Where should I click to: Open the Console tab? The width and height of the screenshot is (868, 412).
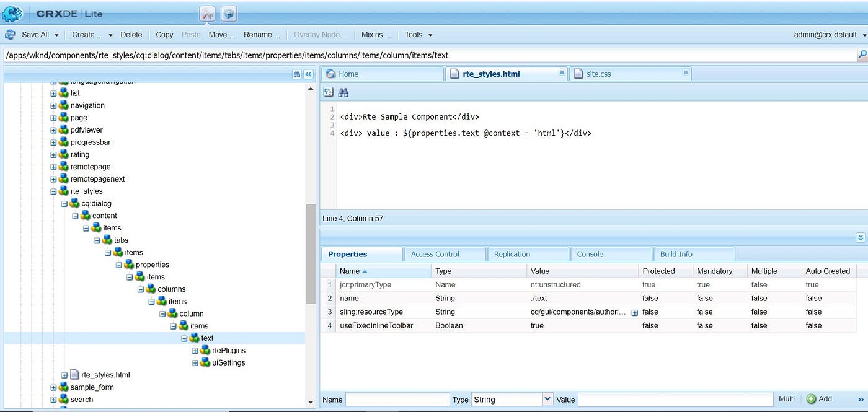pos(611,254)
